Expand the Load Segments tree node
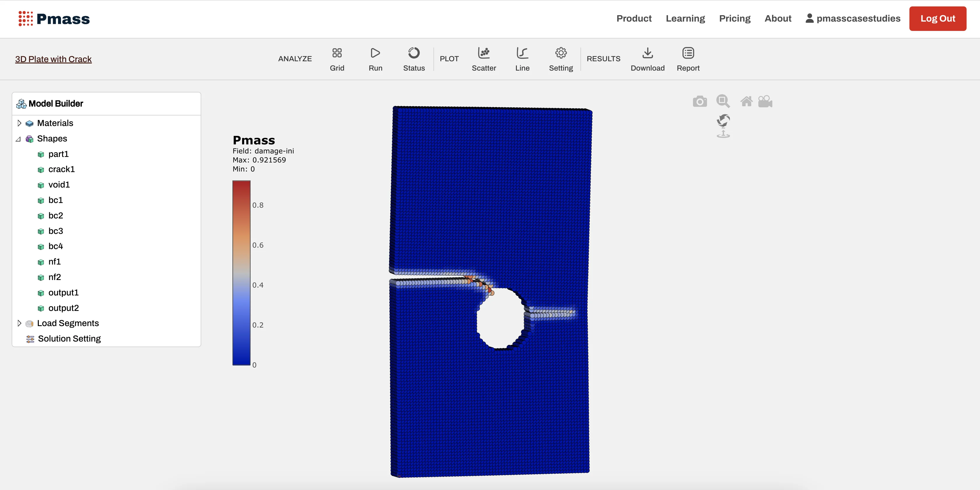Image resolution: width=980 pixels, height=490 pixels. (19, 323)
